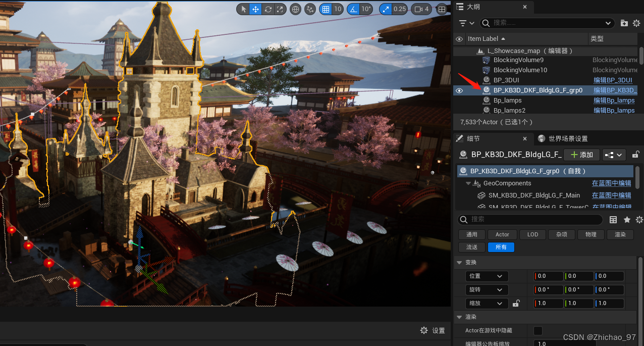644x346 pixels.
Task: Open surface snapping options icon
Action: (310, 9)
